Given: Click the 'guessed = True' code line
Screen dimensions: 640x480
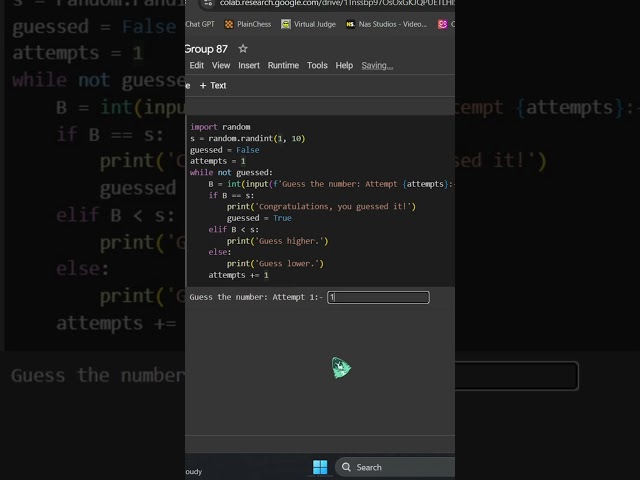Looking at the screenshot, I should tap(259, 218).
